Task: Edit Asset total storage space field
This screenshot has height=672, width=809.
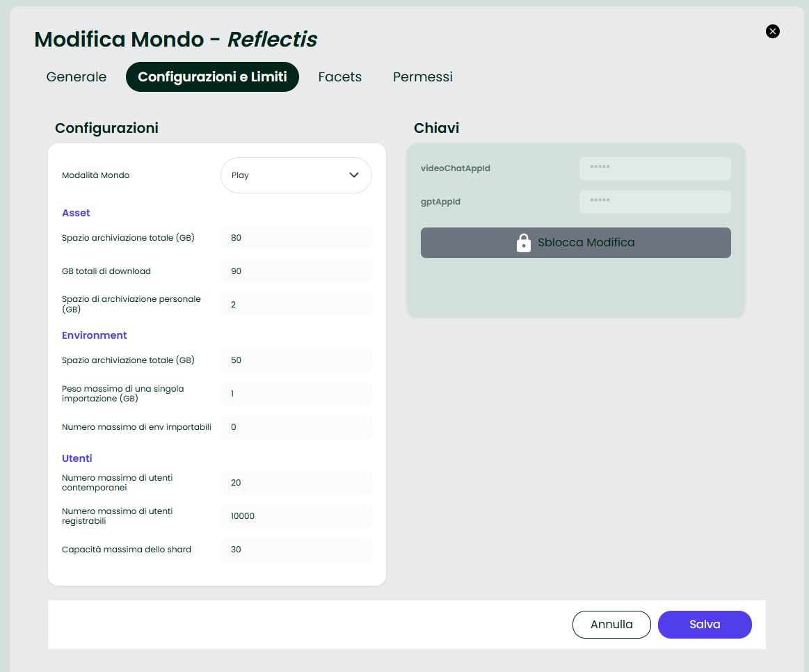Action: pyautogui.click(x=296, y=238)
